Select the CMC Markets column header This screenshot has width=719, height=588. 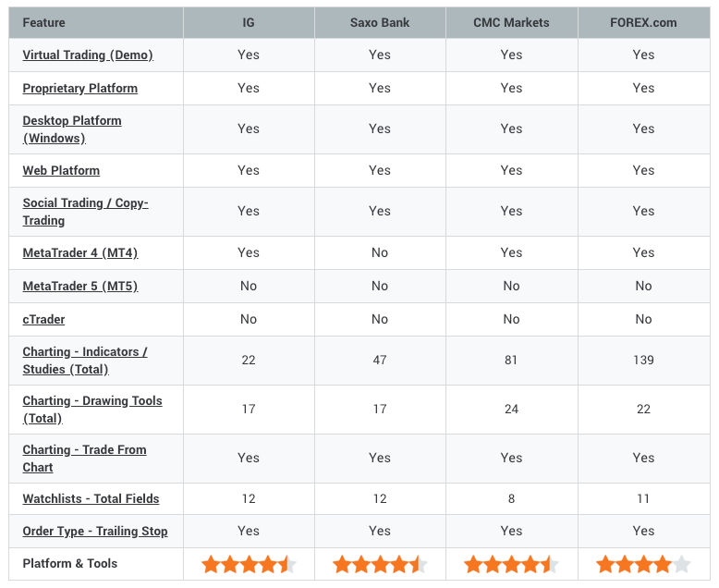click(511, 22)
